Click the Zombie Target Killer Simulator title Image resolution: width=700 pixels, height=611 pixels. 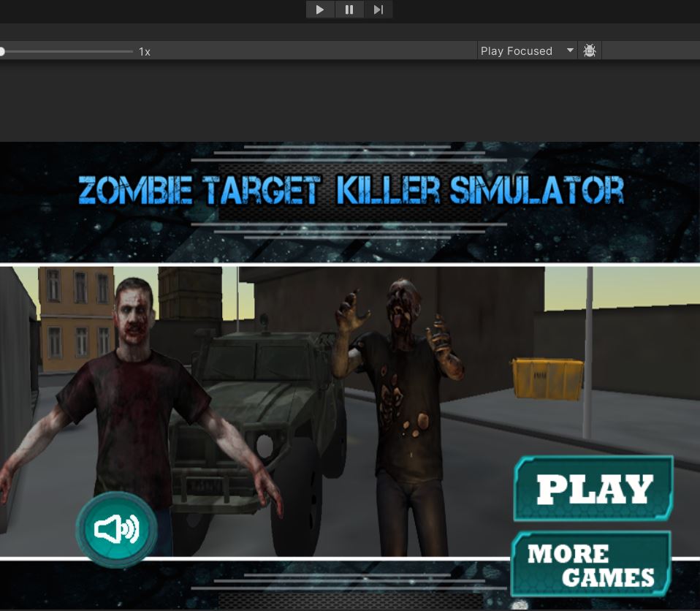point(351,191)
